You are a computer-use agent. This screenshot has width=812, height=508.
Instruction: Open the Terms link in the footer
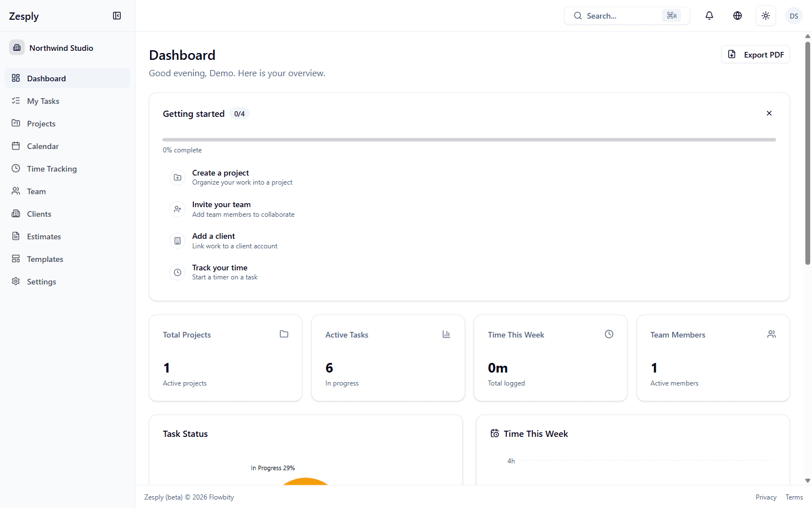[794, 497]
